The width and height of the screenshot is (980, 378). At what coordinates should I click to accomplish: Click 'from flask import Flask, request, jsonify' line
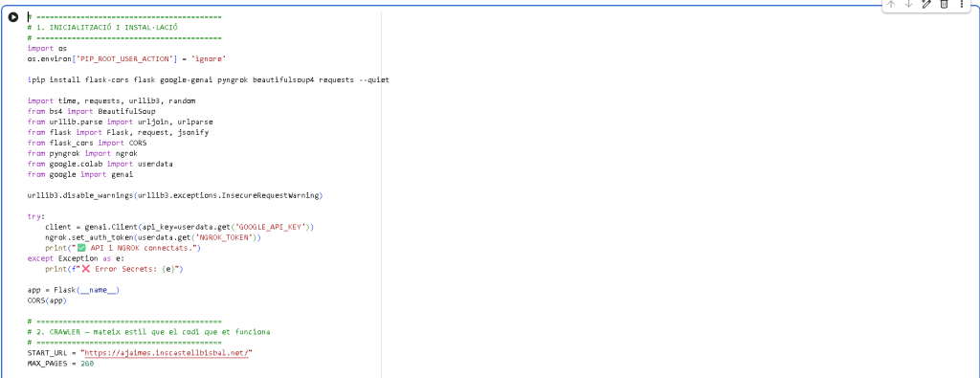pyautogui.click(x=118, y=132)
